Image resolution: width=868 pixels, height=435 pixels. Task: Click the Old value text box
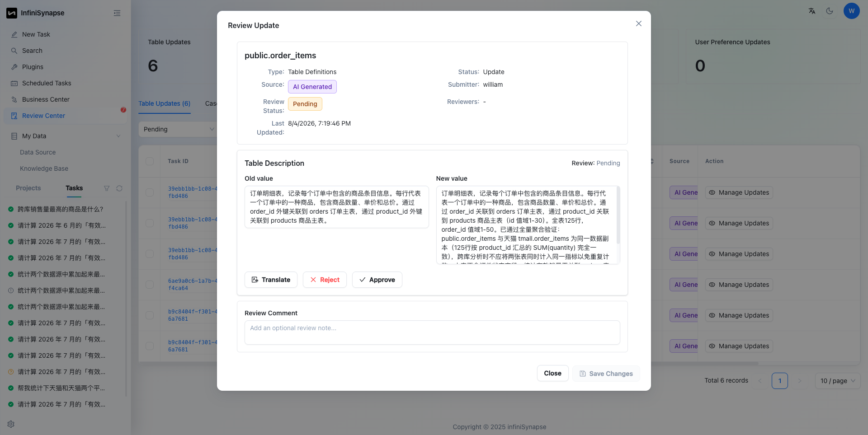tap(337, 207)
